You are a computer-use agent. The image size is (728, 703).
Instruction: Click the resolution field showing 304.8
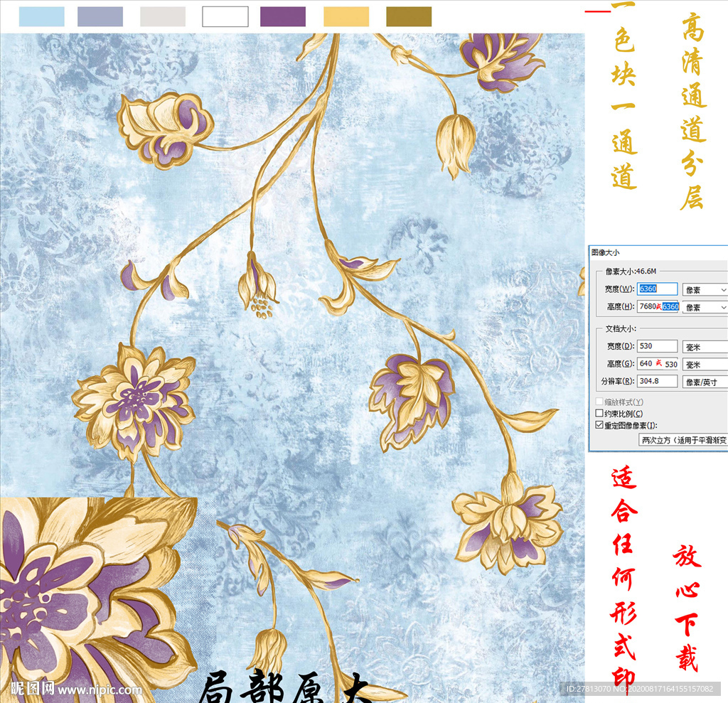[x=657, y=381]
